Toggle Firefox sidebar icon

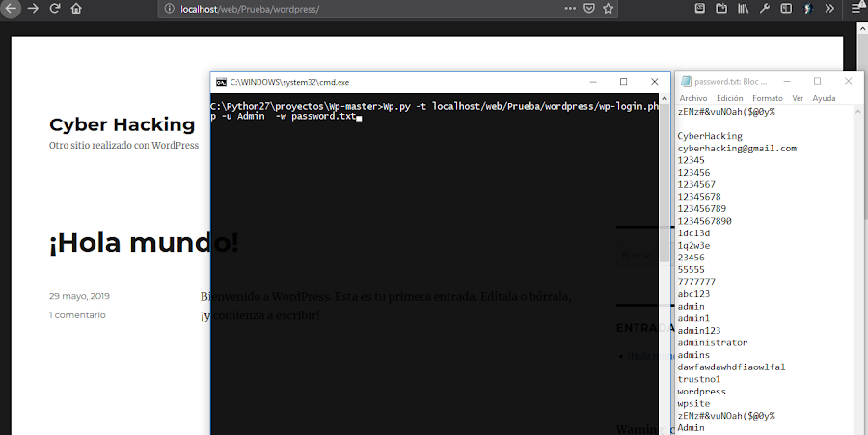pyautogui.click(x=786, y=9)
